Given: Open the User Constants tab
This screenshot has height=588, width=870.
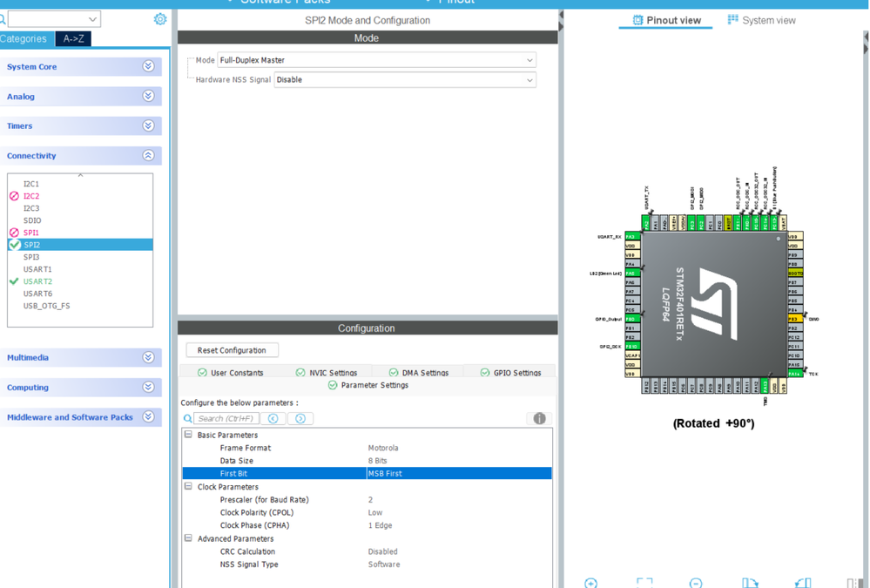Looking at the screenshot, I should [x=230, y=373].
